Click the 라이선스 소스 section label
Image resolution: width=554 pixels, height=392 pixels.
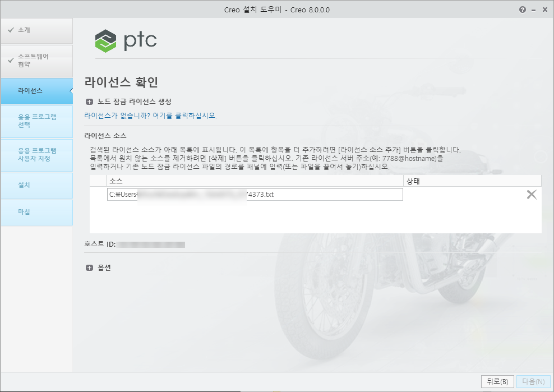click(x=105, y=136)
